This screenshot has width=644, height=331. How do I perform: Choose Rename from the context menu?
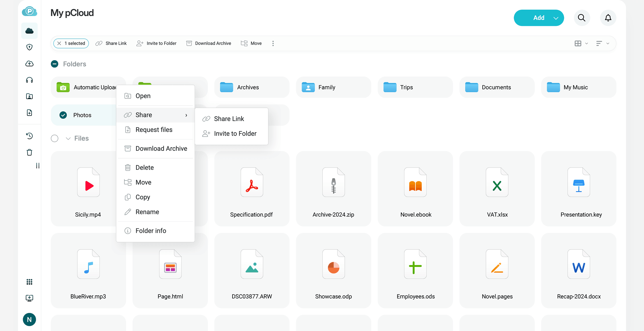click(147, 212)
